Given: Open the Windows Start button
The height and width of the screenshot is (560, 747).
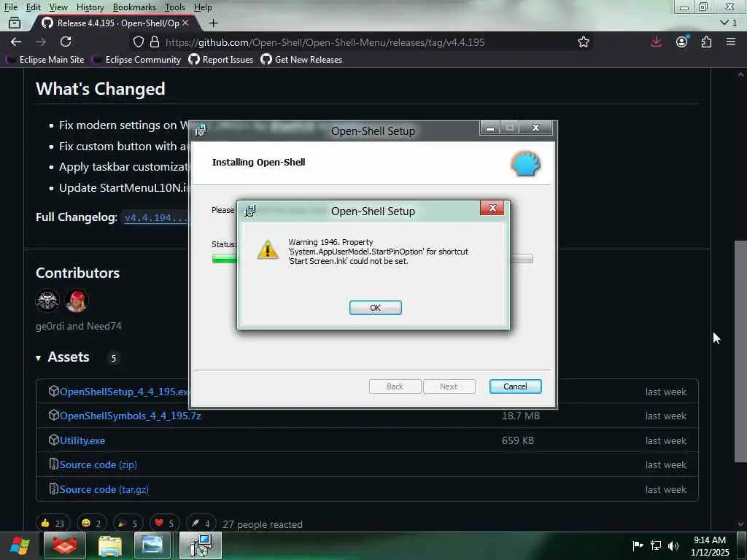Looking at the screenshot, I should [20, 545].
